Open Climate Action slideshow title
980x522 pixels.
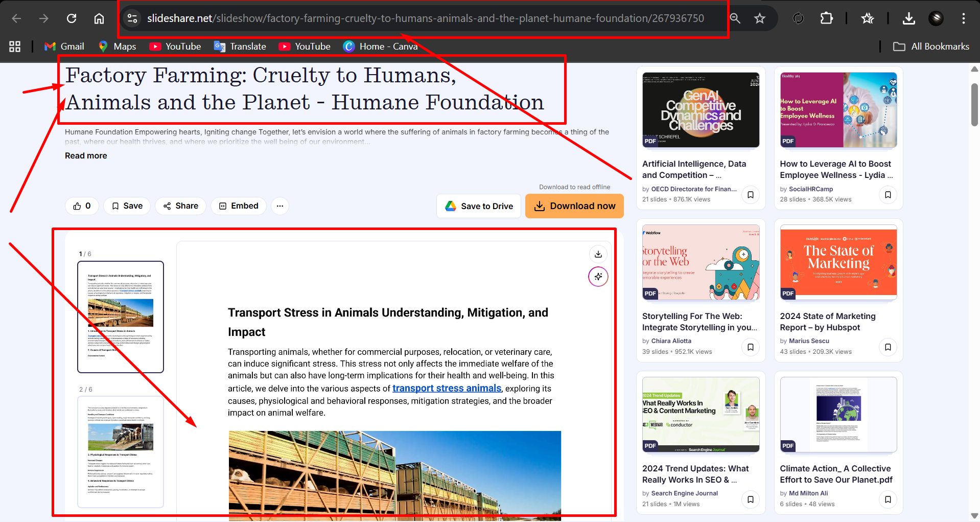(836, 474)
